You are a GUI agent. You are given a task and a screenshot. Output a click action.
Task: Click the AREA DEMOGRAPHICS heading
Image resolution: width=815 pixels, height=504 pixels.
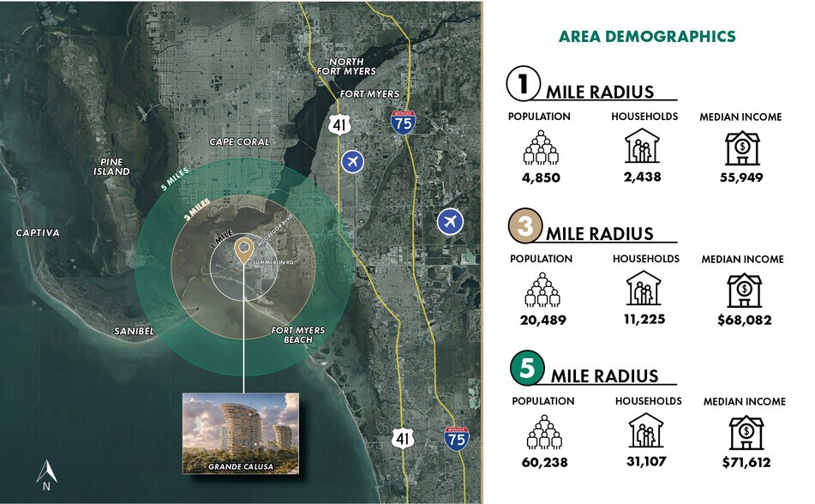647,36
